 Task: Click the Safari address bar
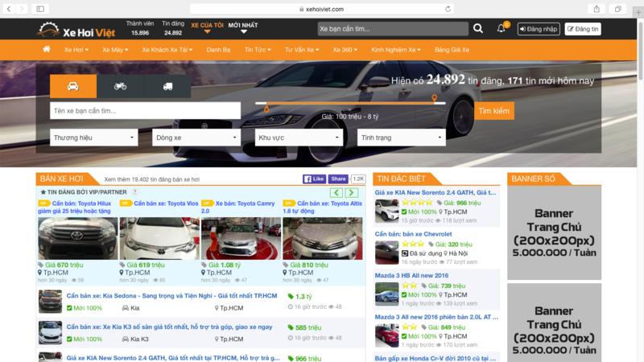click(321, 9)
